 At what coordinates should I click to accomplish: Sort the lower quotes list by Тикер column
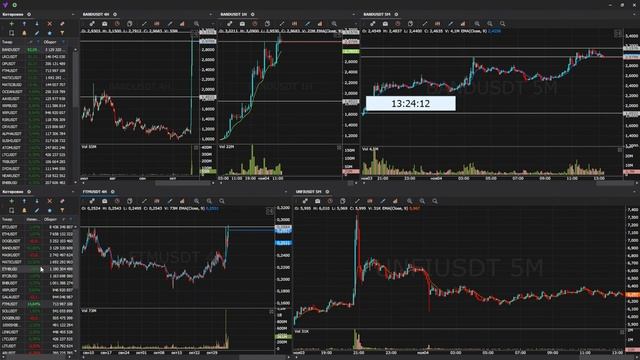tap(7, 219)
